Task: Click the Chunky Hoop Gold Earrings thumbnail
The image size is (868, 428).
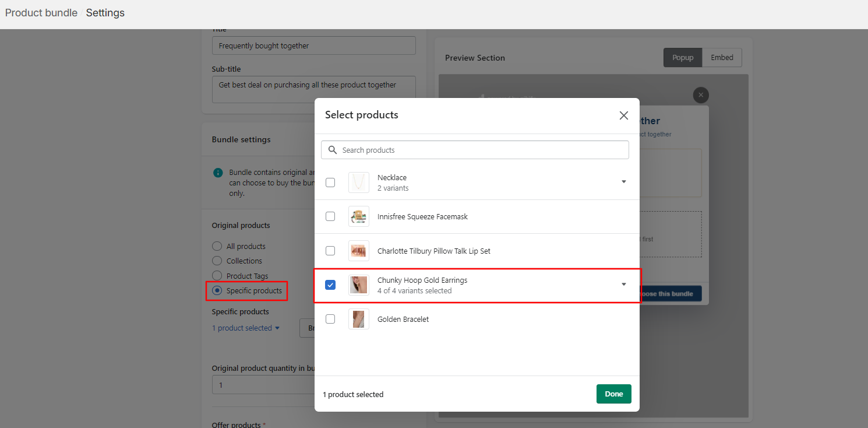Action: (x=359, y=285)
